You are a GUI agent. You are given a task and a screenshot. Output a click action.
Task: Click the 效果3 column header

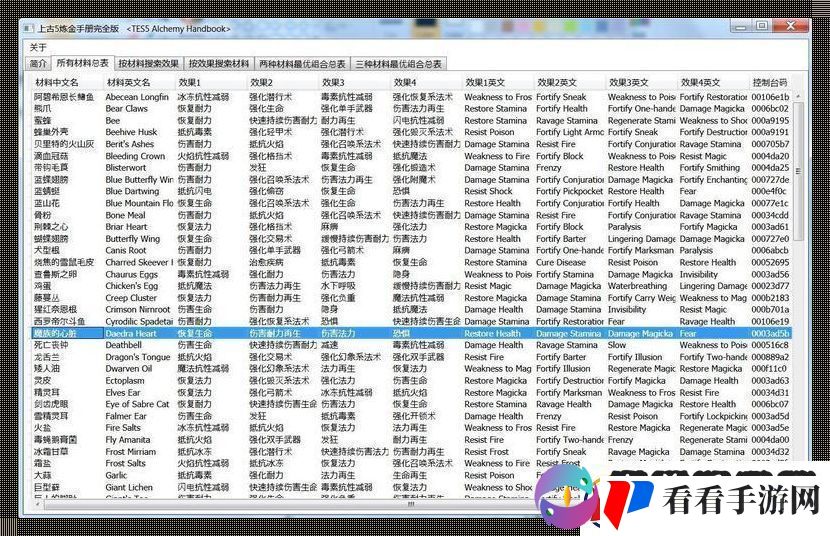(355, 83)
